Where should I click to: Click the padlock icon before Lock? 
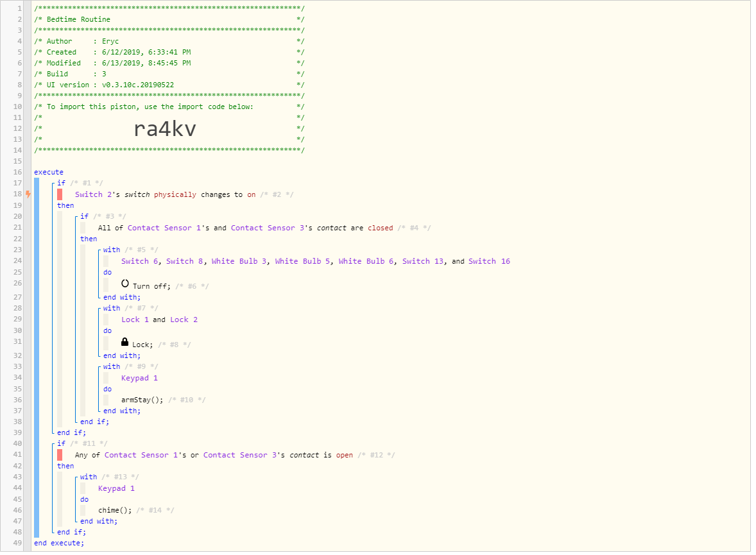point(125,342)
